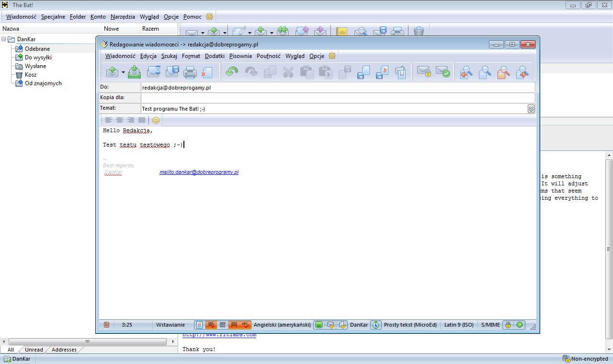Click the greyed Redo arrow icon
The height and width of the screenshot is (364, 613).
click(x=251, y=72)
